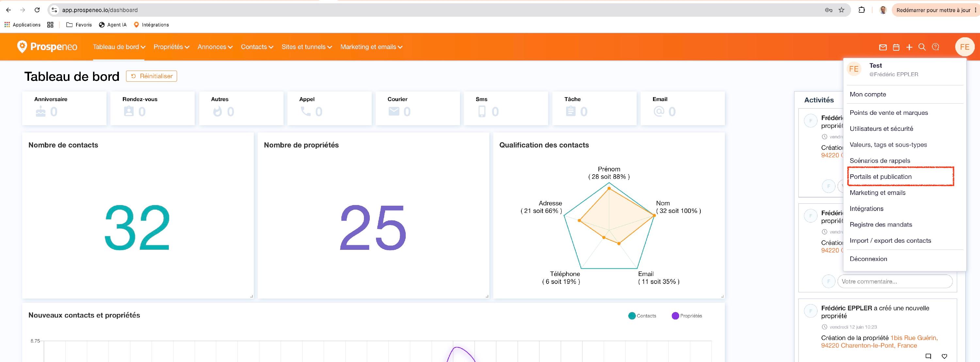Click the Réinitialiser button
This screenshot has height=362, width=980.
pos(152,76)
